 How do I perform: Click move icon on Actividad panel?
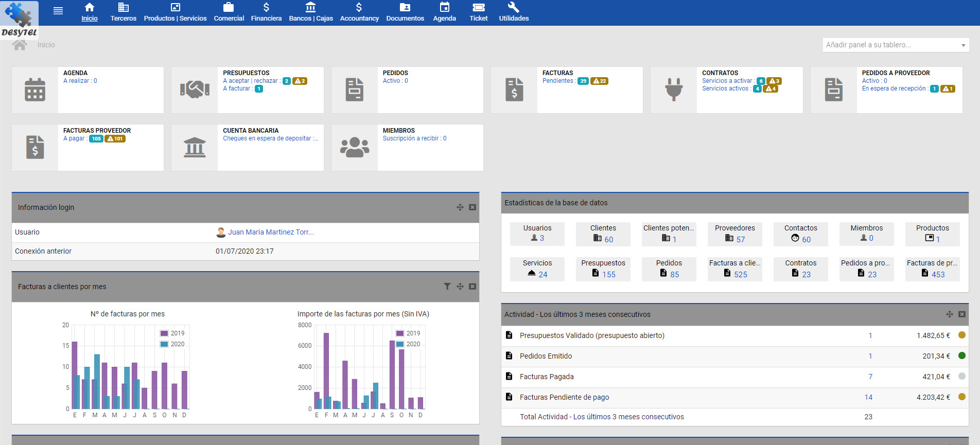pos(950,314)
